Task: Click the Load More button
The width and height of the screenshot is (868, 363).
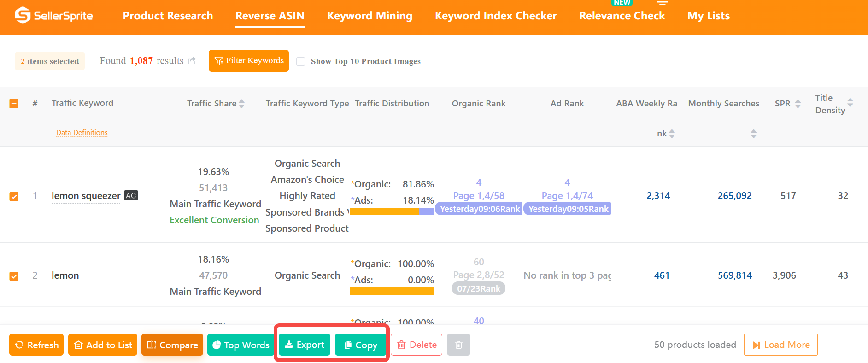Action: coord(781,345)
